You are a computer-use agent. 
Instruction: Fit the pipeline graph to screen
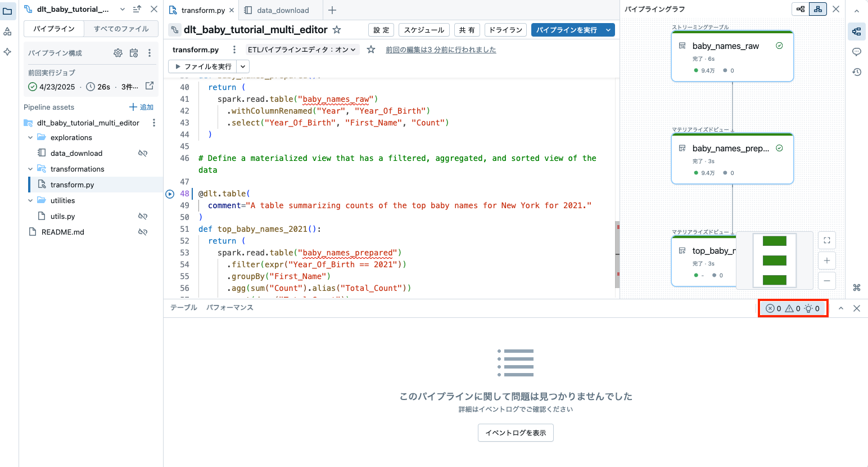(x=826, y=240)
